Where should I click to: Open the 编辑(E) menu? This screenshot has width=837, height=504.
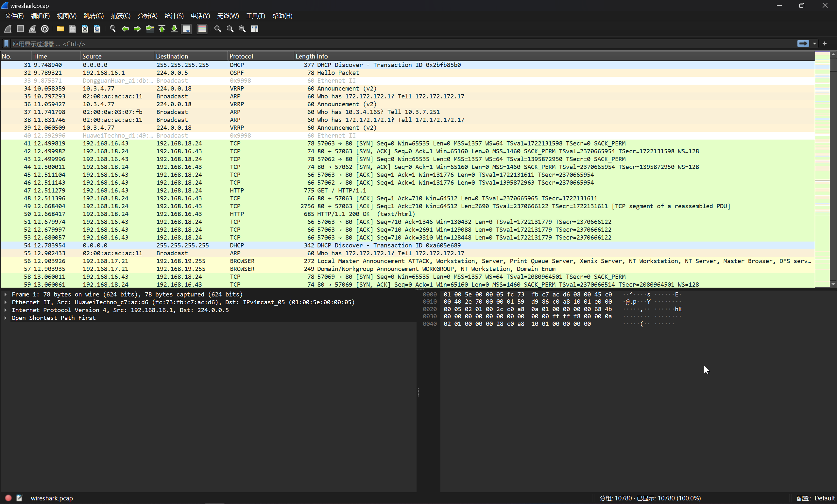tap(40, 16)
